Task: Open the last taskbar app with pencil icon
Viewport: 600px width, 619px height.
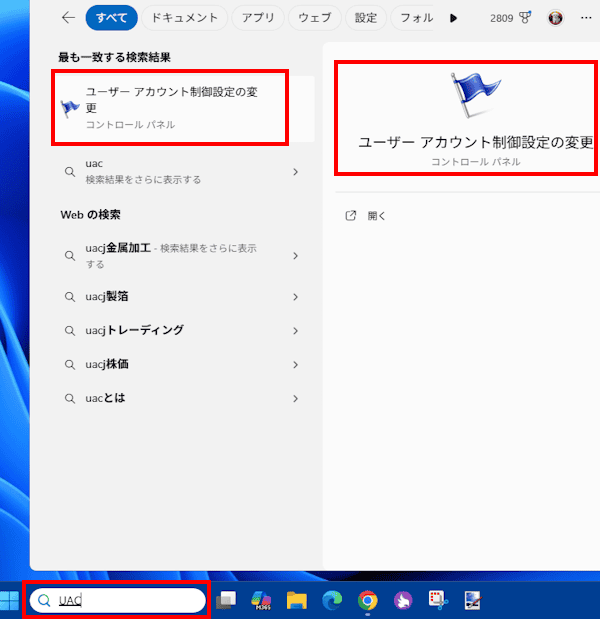Action: coord(472,600)
